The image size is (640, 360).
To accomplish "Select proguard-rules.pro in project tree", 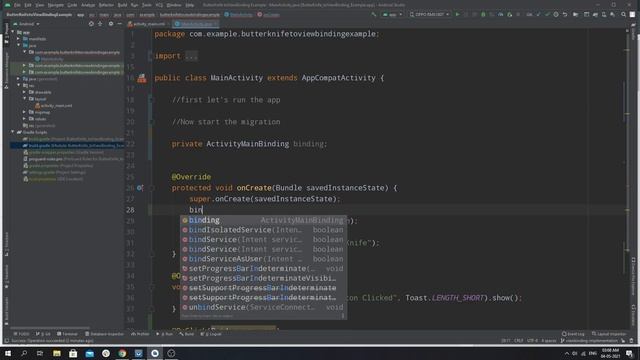I will tap(73, 159).
